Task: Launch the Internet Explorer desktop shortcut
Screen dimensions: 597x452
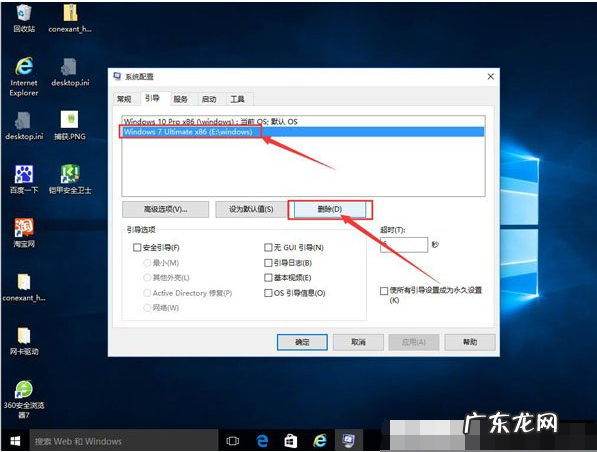Action: click(x=24, y=76)
